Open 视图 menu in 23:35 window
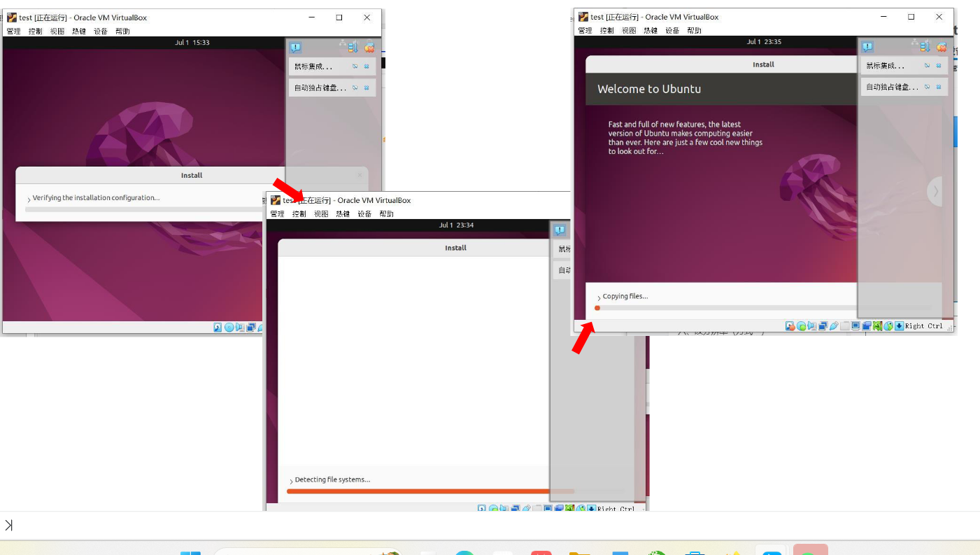The image size is (980, 555). pos(629,30)
